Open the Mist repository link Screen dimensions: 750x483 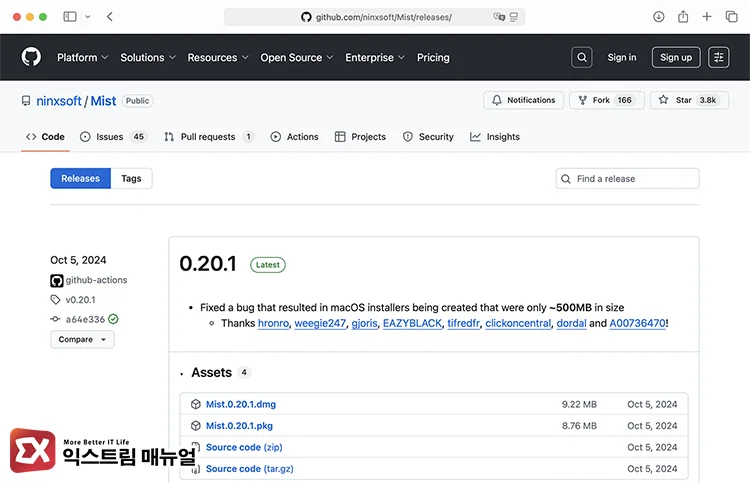[103, 101]
